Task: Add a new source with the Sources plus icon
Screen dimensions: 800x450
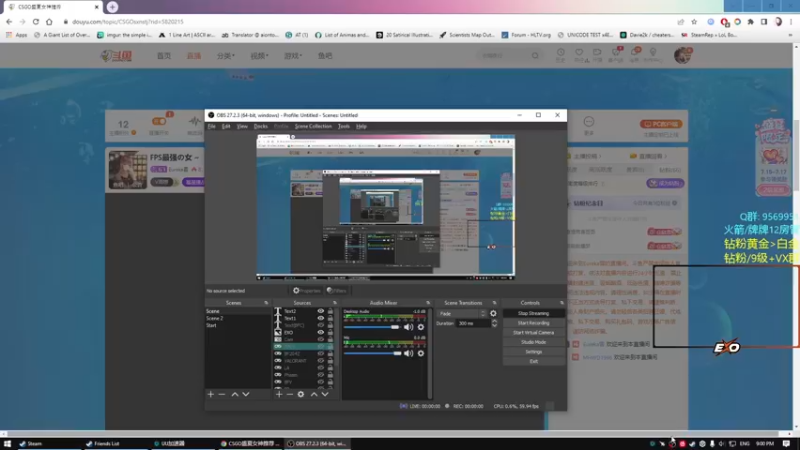Action: pyautogui.click(x=279, y=394)
